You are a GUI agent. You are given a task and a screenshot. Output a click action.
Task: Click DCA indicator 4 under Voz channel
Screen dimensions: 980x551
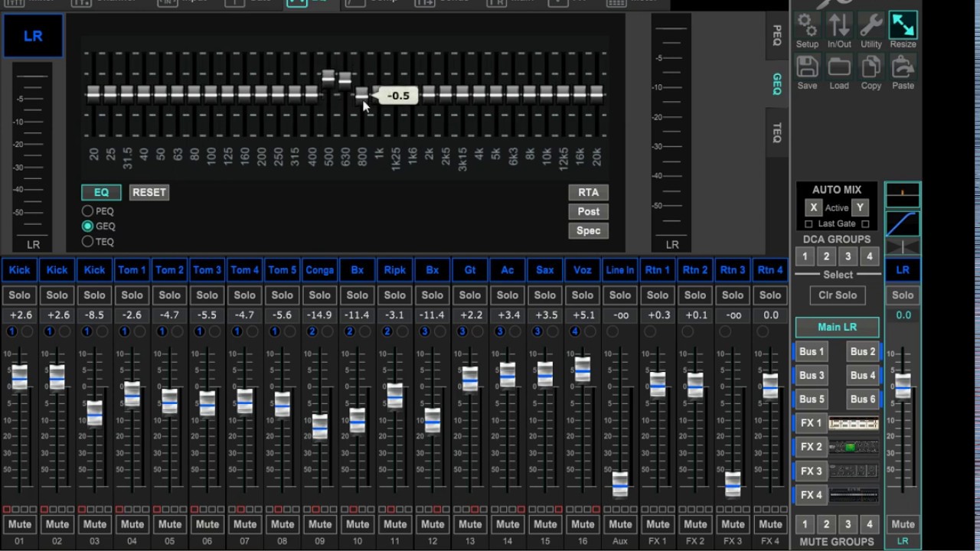pos(575,331)
